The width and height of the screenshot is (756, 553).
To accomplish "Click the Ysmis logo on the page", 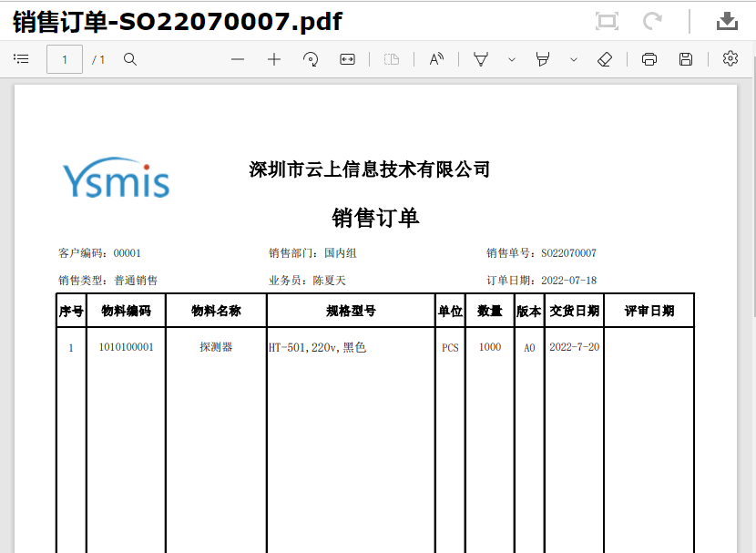I will click(117, 178).
